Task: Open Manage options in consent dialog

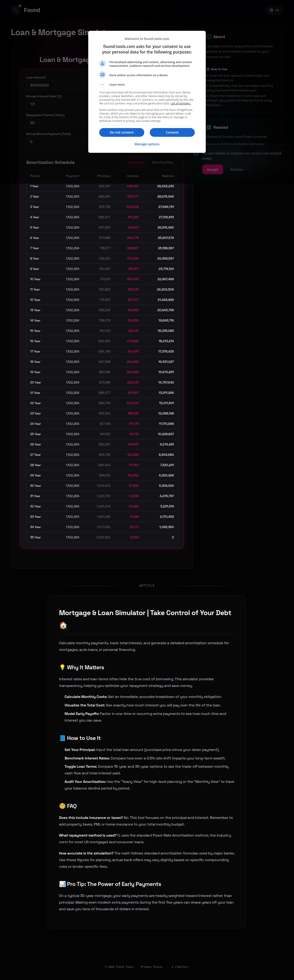Action: coord(147,144)
